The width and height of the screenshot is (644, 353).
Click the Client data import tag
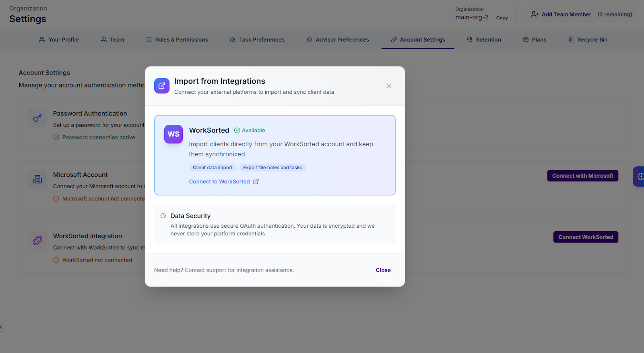coord(213,168)
